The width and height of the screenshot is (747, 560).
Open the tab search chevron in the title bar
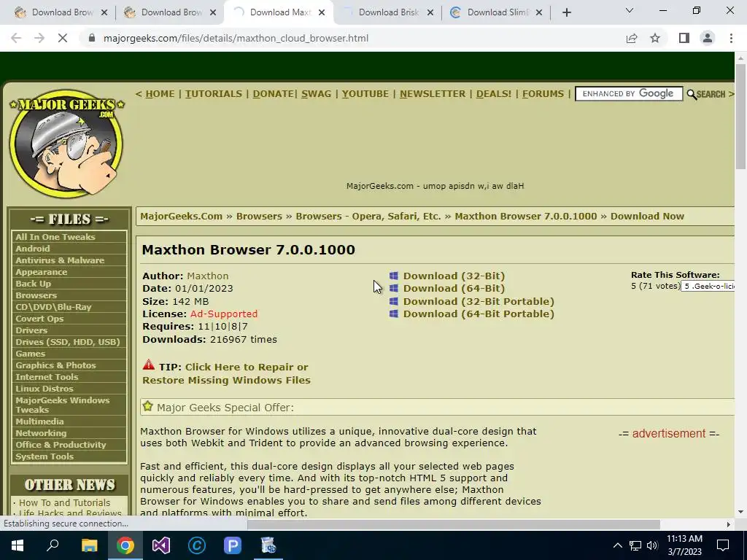(x=630, y=10)
